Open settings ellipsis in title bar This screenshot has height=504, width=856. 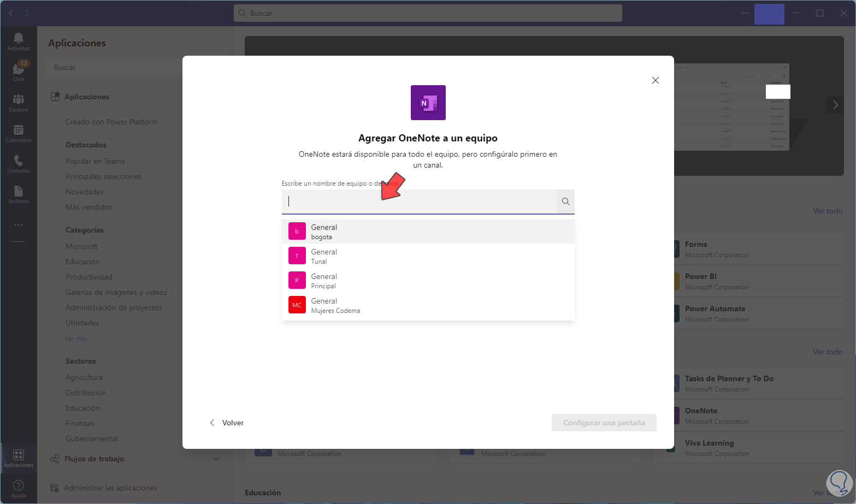(x=746, y=13)
